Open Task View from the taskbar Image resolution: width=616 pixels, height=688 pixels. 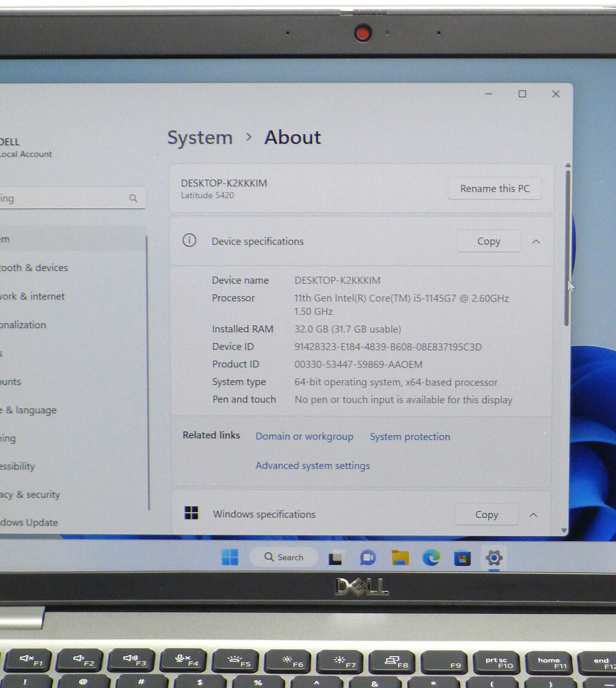(336, 558)
